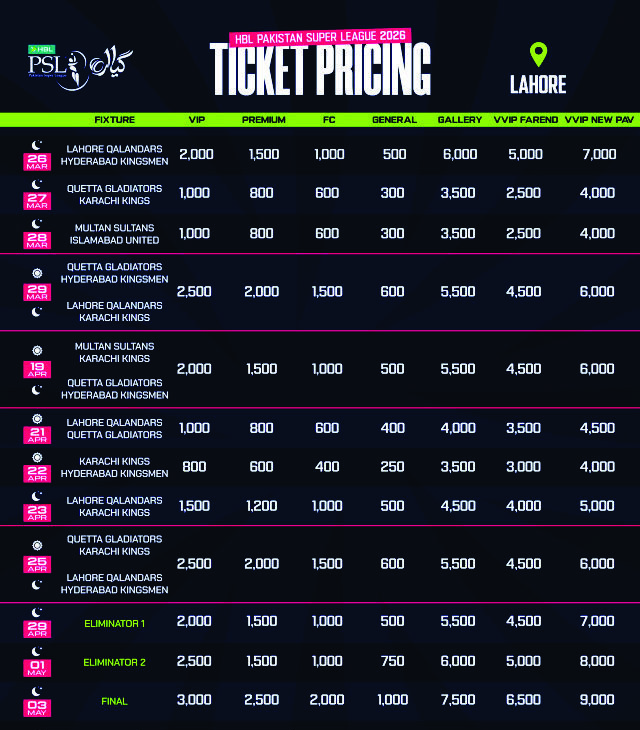Click the GALLERY column header

(460, 120)
